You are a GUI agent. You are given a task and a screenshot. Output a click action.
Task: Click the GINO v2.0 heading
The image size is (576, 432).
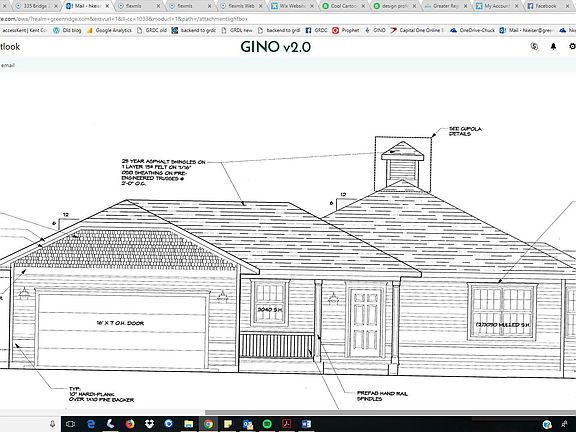(x=276, y=47)
